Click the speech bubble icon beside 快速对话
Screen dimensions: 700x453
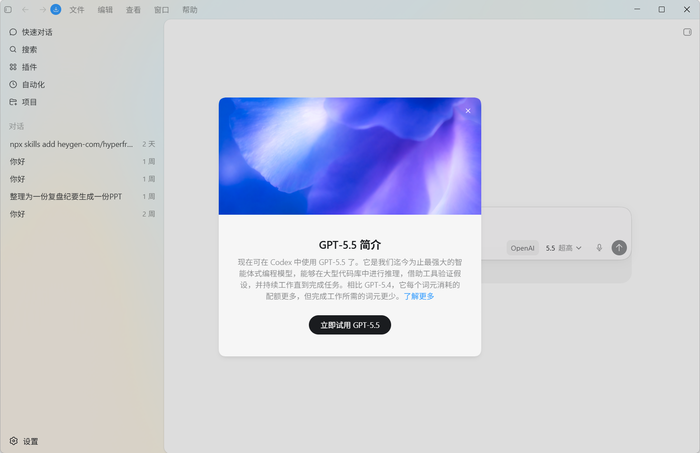click(13, 32)
